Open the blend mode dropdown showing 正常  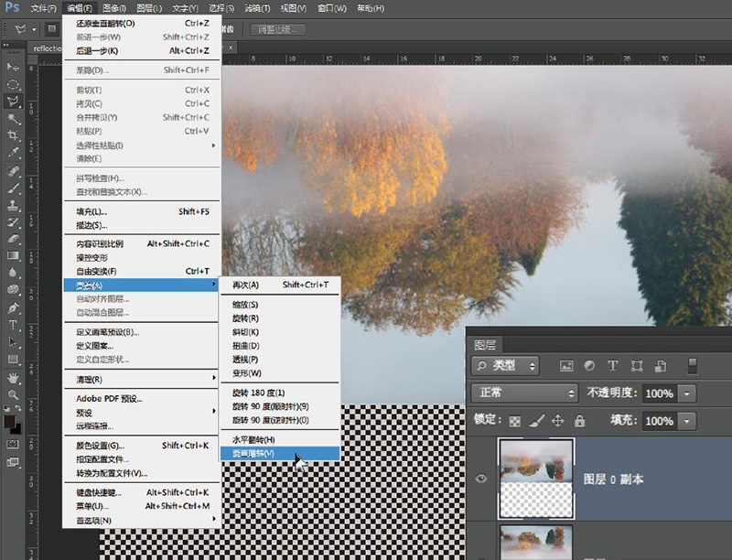524,393
